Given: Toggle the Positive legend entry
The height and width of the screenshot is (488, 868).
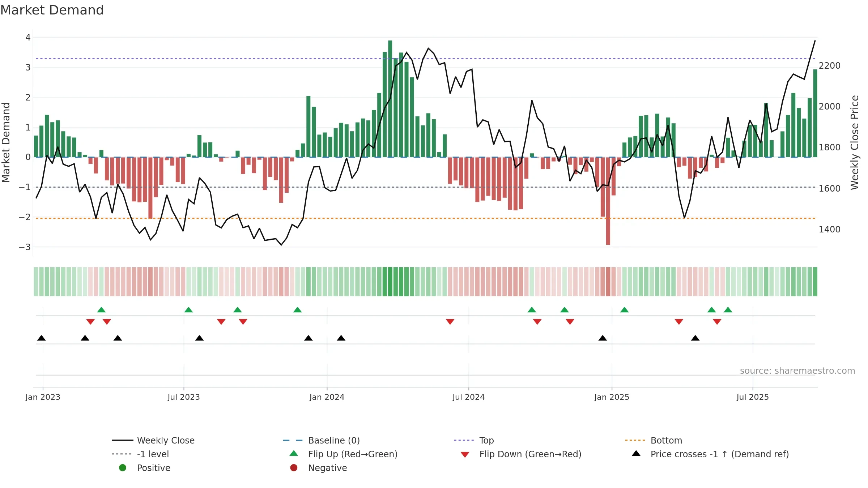Looking at the screenshot, I should (x=145, y=468).
